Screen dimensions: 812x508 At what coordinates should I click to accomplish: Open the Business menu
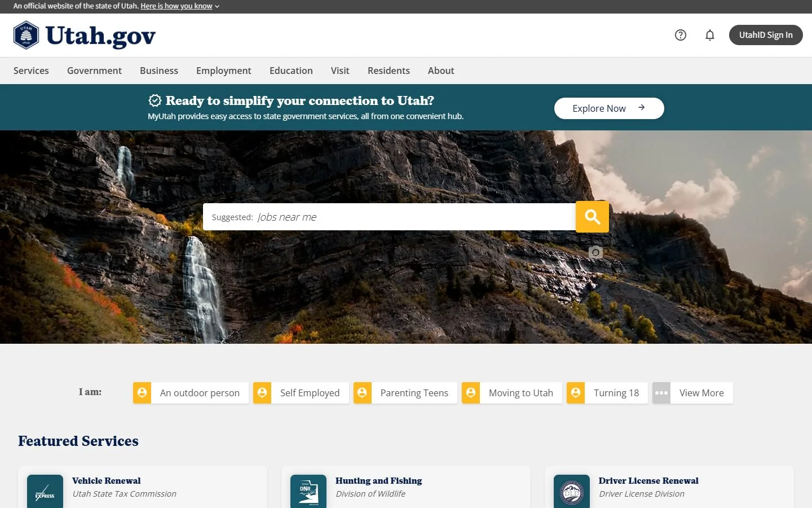159,71
